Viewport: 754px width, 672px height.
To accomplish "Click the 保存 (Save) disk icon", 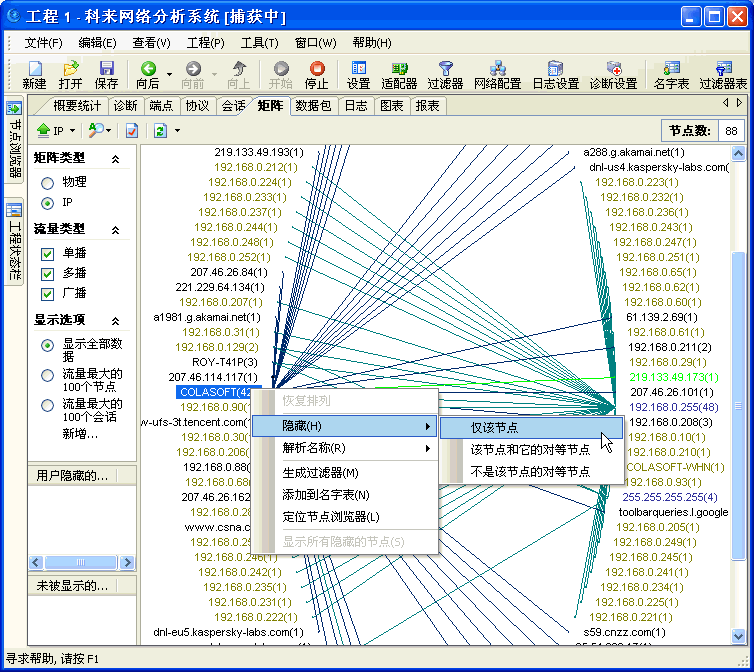I will click(x=106, y=69).
